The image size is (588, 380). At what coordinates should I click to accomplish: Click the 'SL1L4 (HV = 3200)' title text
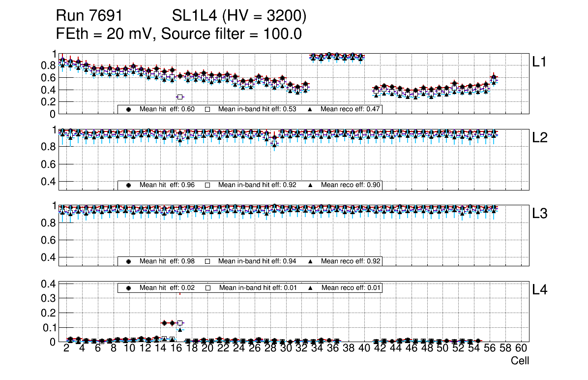tap(239, 17)
